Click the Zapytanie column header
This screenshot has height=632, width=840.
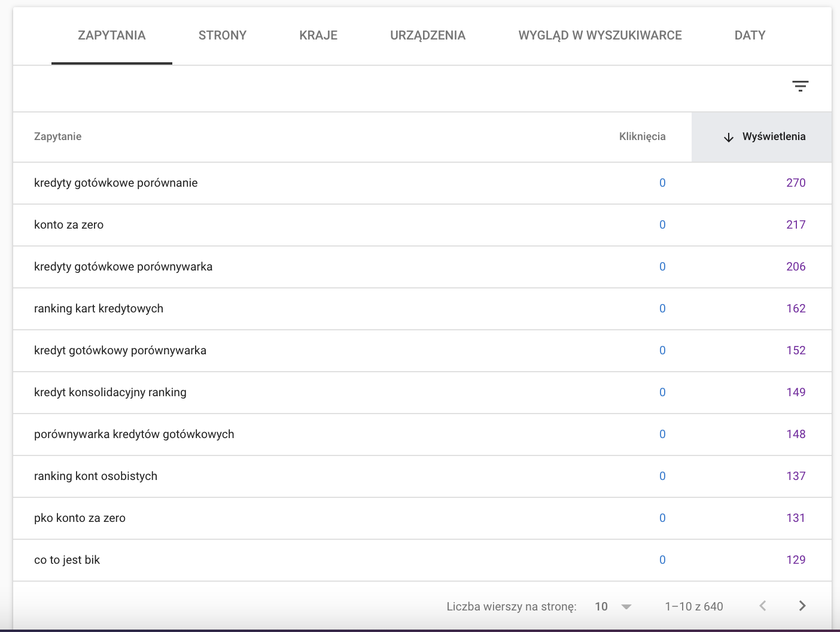point(57,136)
